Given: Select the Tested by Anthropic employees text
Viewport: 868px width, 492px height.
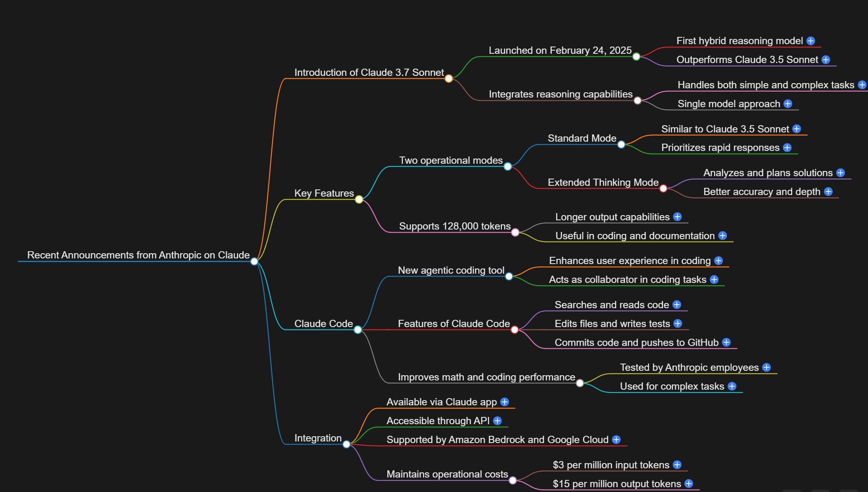Looking at the screenshot, I should (689, 368).
